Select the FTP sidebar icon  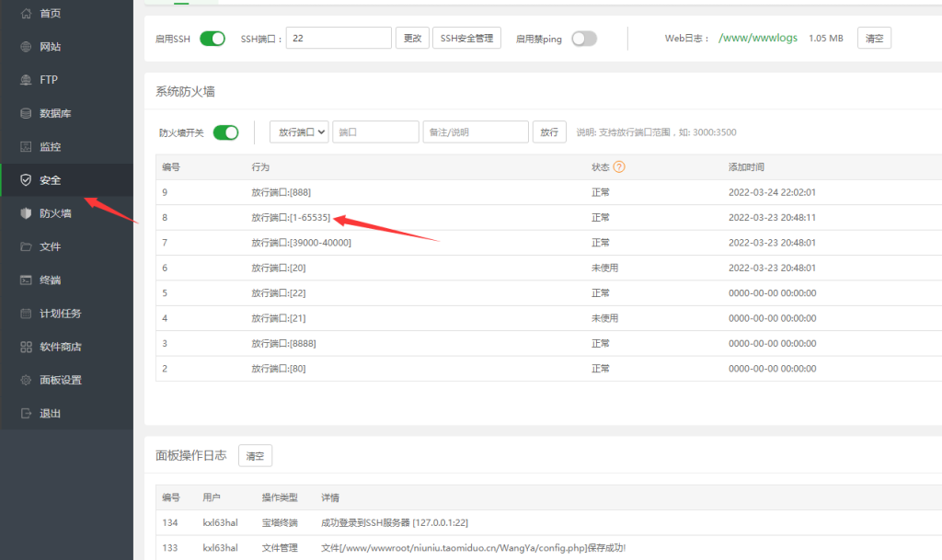[41, 79]
